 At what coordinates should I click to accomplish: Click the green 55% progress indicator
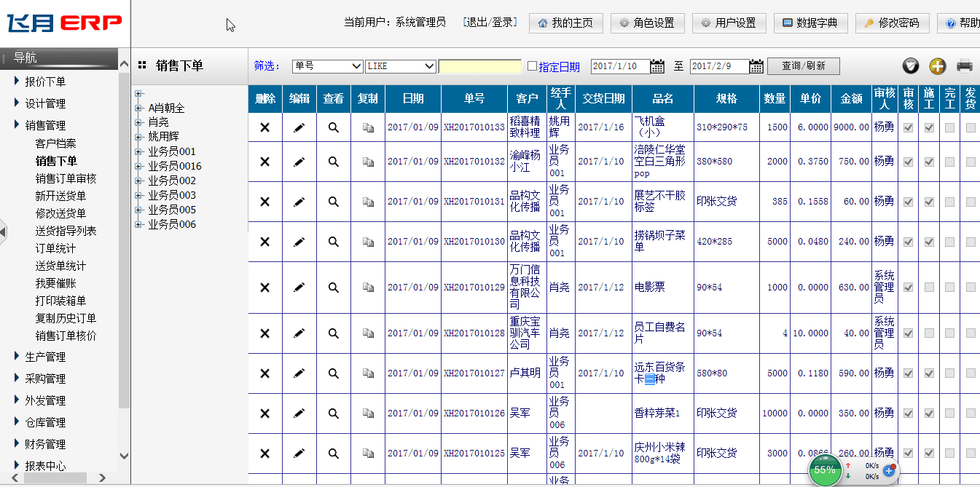coord(824,470)
